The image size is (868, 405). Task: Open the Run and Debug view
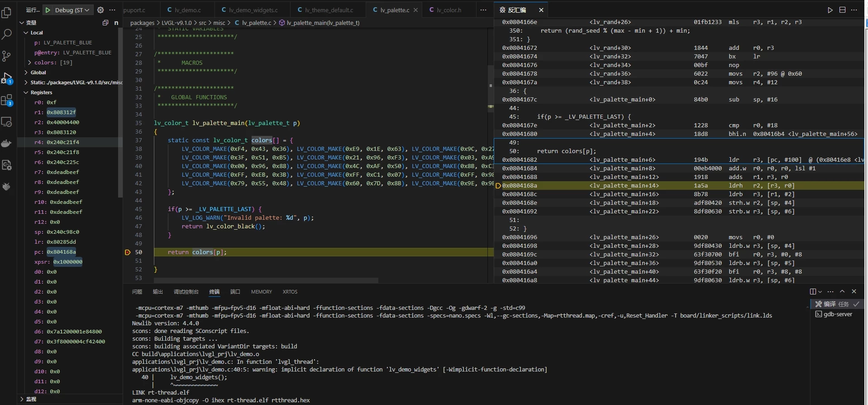[x=7, y=78]
